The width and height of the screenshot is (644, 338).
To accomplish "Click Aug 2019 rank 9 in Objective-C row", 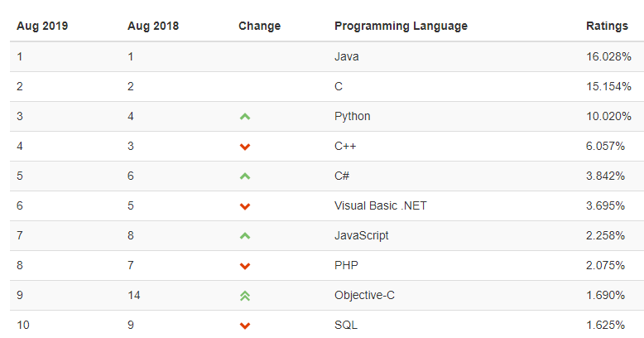I will (20, 295).
